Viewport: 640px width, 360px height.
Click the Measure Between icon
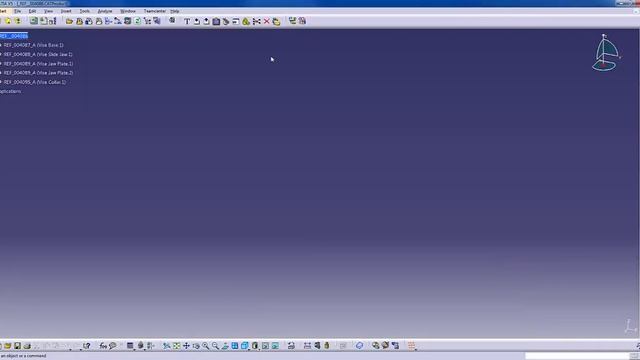click(x=307, y=346)
